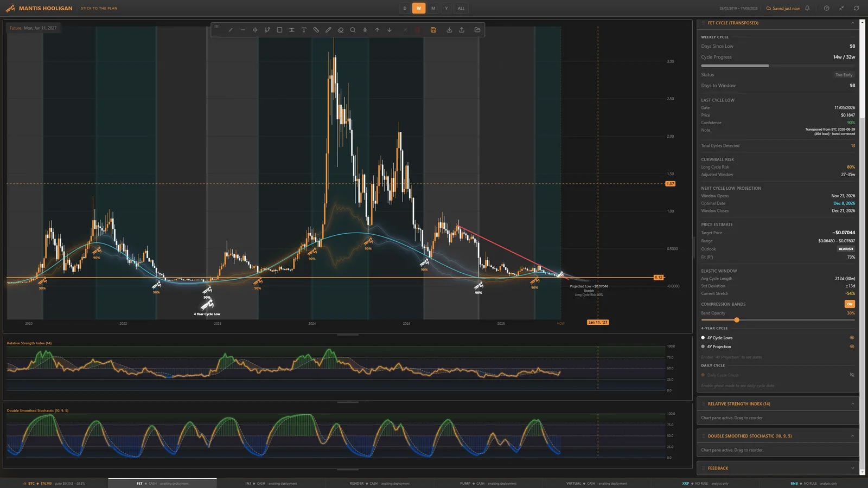Viewport: 868px width, 488px height.
Task: Open the INJ ticker tab
Action: 271,483
